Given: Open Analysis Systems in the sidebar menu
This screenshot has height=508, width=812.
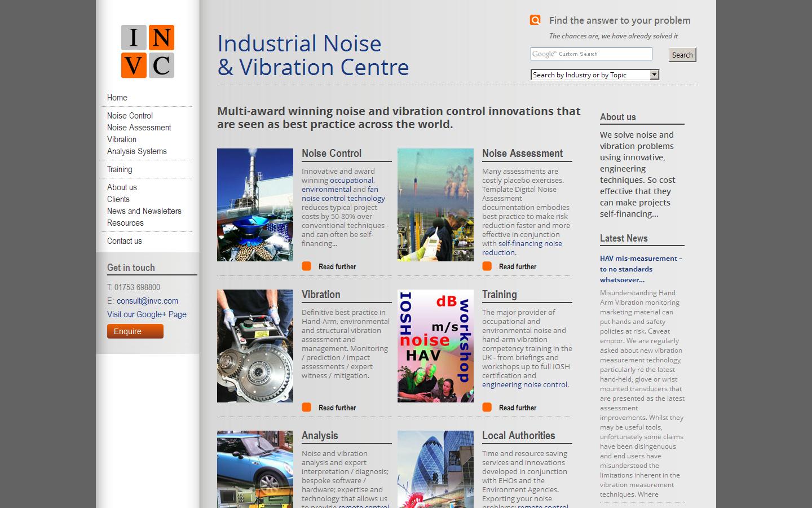Looking at the screenshot, I should click(x=137, y=151).
